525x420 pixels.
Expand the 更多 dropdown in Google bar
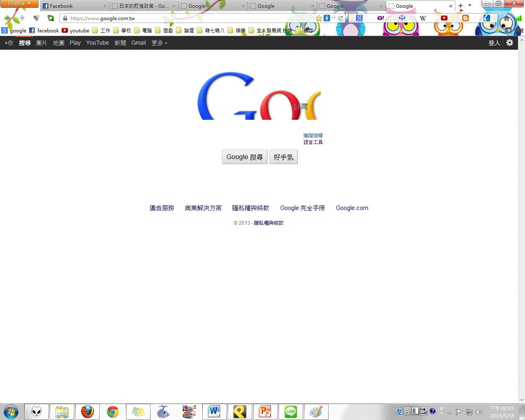[160, 43]
